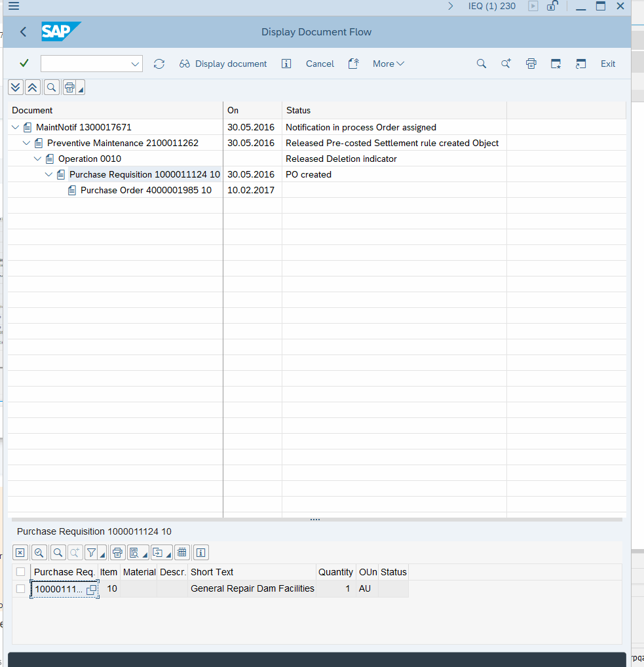This screenshot has width=644, height=667.
Task: Click the Refresh icon in toolbar
Action: click(159, 64)
